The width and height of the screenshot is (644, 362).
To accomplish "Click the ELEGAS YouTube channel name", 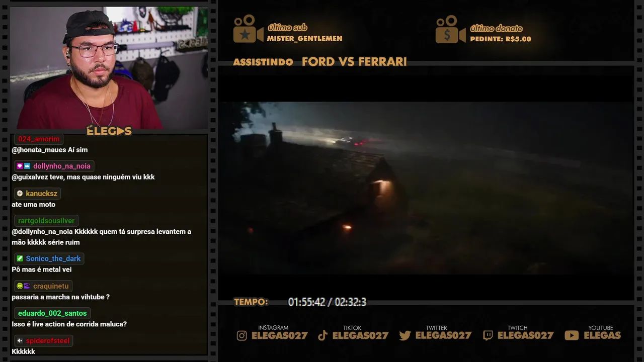I will 602,336.
